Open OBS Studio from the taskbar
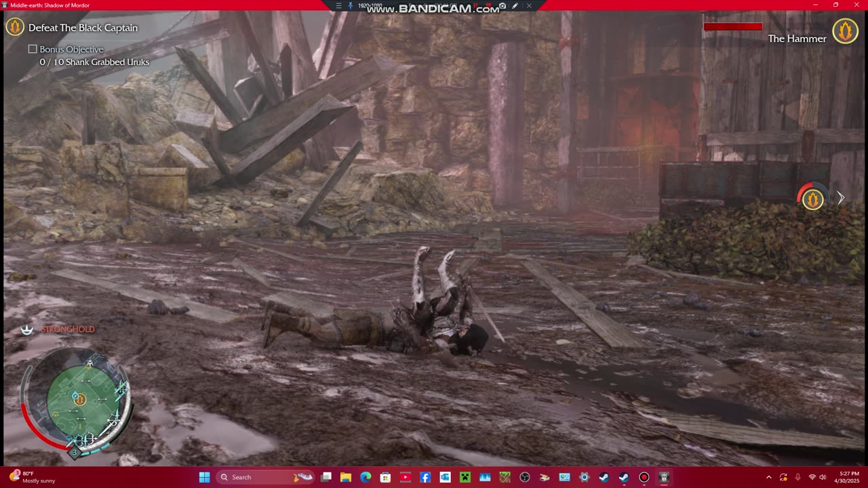This screenshot has height=488, width=868. [x=524, y=477]
